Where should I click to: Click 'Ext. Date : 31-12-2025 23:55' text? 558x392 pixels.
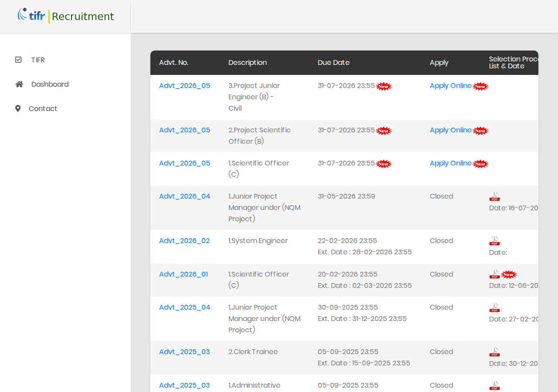coord(362,319)
